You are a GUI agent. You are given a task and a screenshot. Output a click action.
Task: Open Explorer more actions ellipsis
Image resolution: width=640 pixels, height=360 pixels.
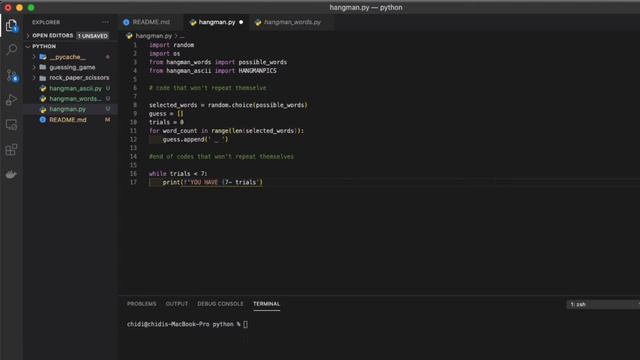point(105,22)
